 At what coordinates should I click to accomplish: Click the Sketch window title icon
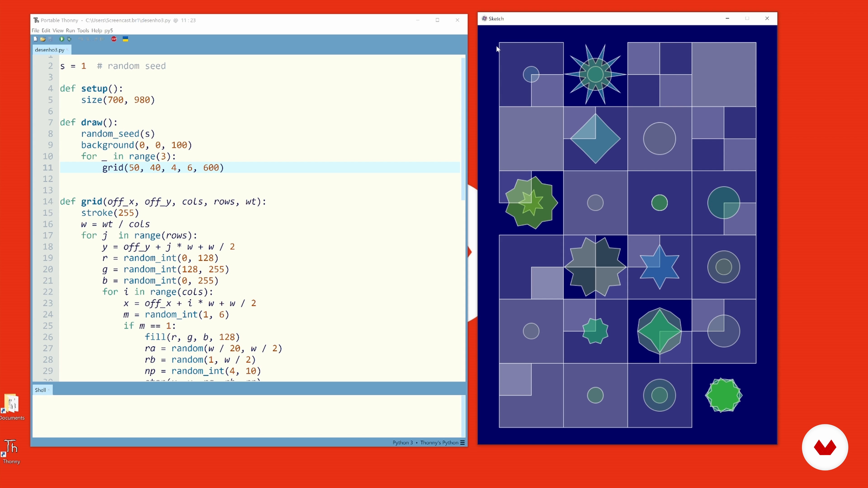pyautogui.click(x=484, y=19)
